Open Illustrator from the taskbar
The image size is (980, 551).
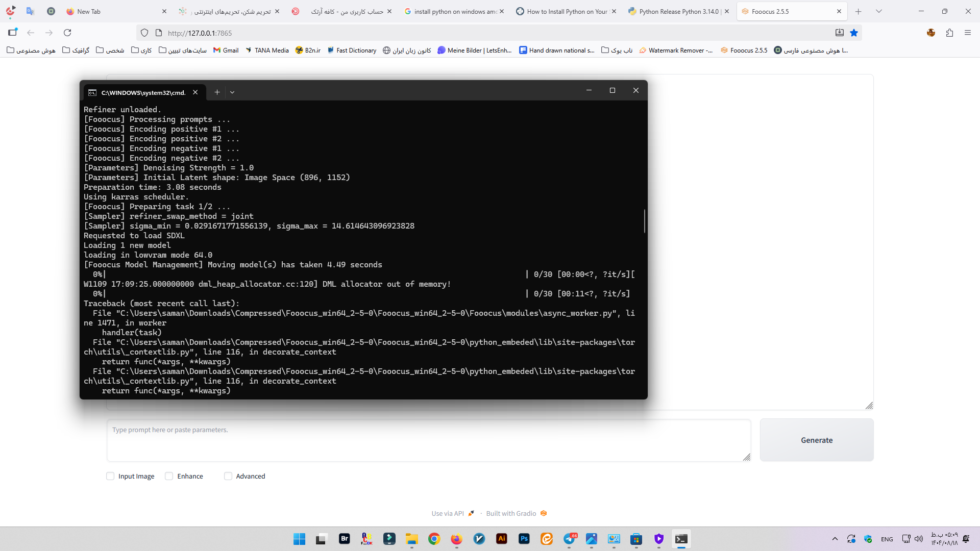coord(502,539)
